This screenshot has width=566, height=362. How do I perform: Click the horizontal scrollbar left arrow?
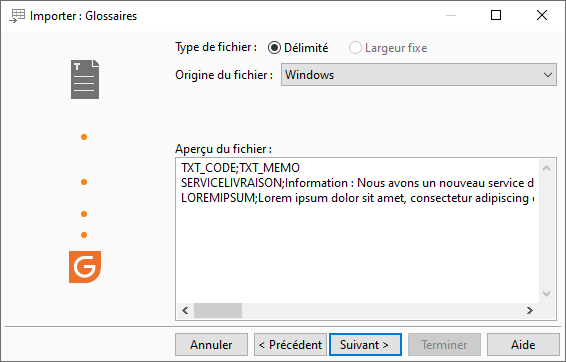(185, 310)
